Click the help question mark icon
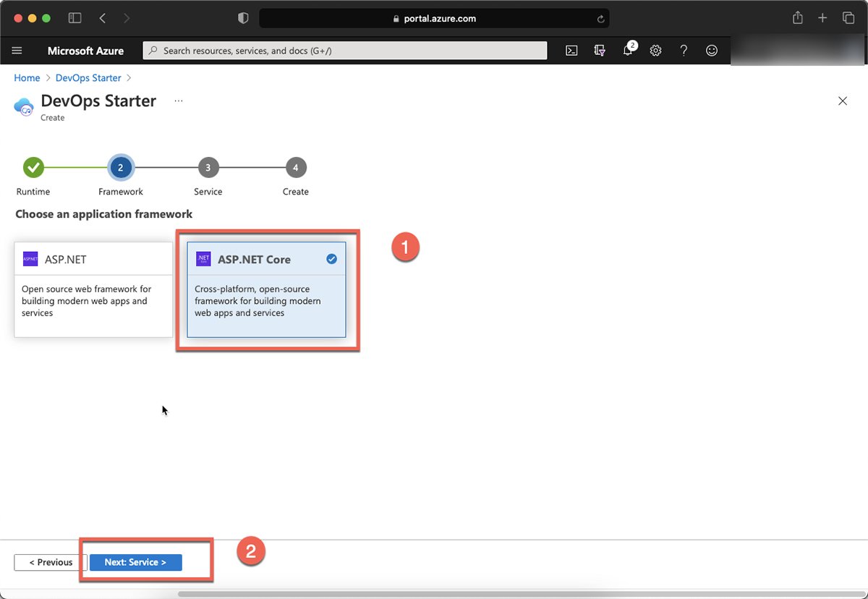This screenshot has height=599, width=868. [684, 51]
